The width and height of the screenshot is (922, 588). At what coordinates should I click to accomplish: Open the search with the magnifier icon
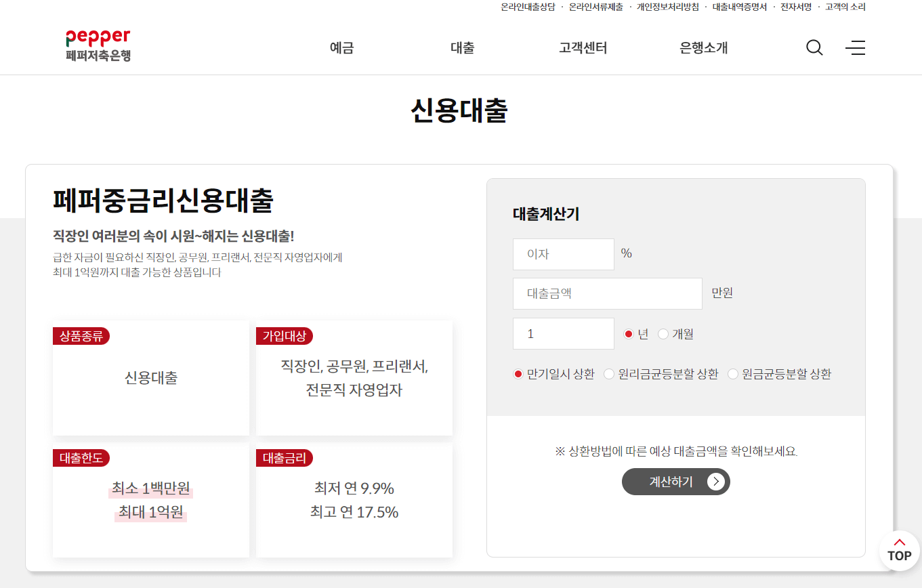(x=814, y=47)
